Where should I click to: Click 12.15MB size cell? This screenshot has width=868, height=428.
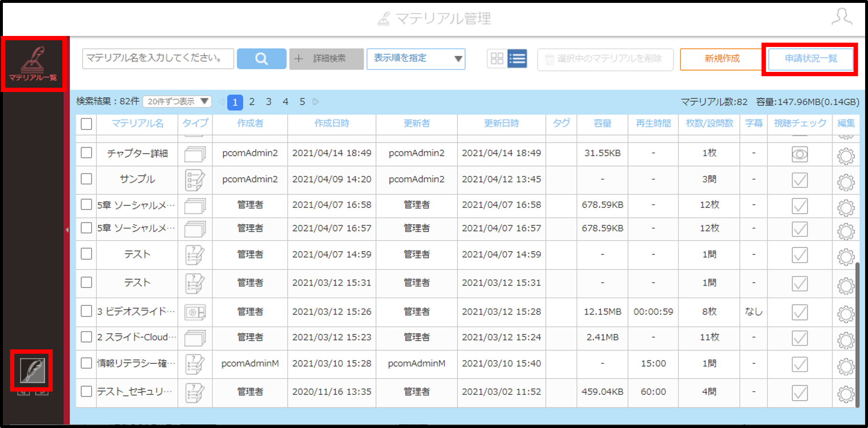602,312
